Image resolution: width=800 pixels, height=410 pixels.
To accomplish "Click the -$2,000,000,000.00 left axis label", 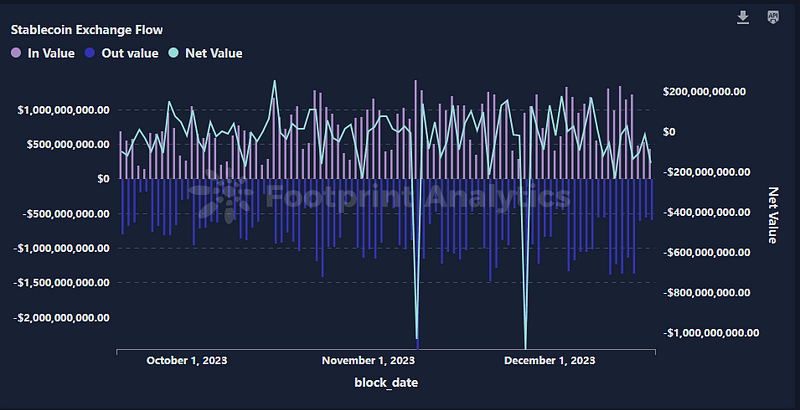I will [x=61, y=318].
